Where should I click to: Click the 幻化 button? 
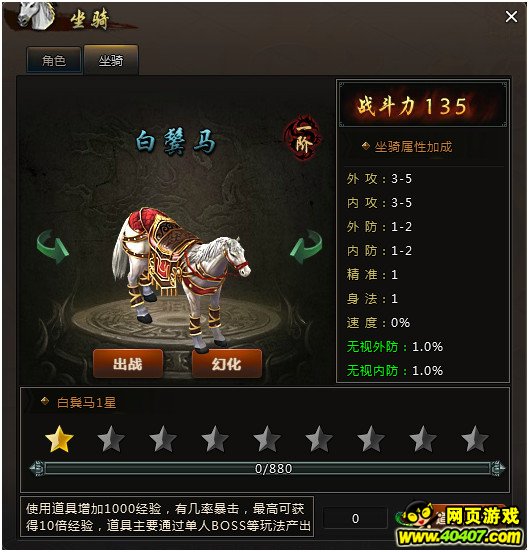click(x=227, y=364)
